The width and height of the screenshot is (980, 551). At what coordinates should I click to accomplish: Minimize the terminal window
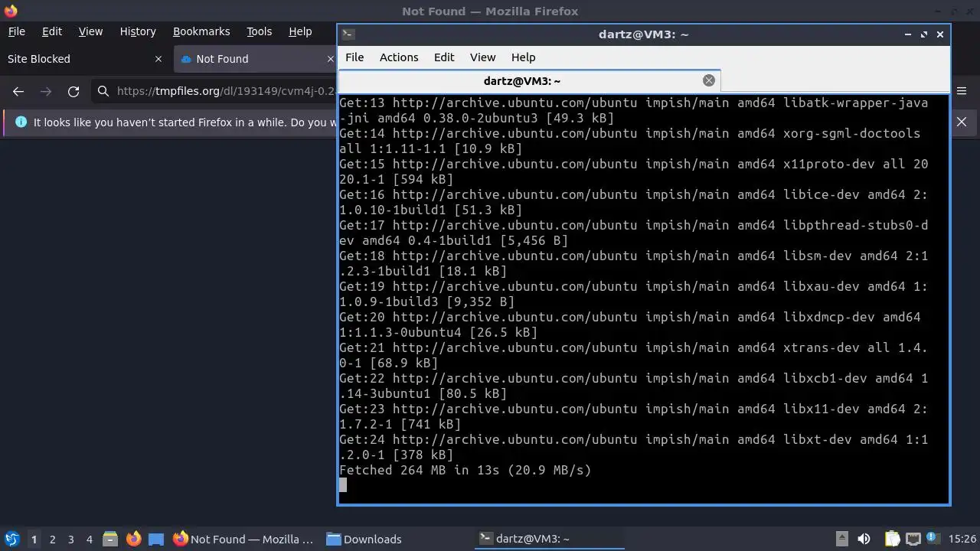908,34
